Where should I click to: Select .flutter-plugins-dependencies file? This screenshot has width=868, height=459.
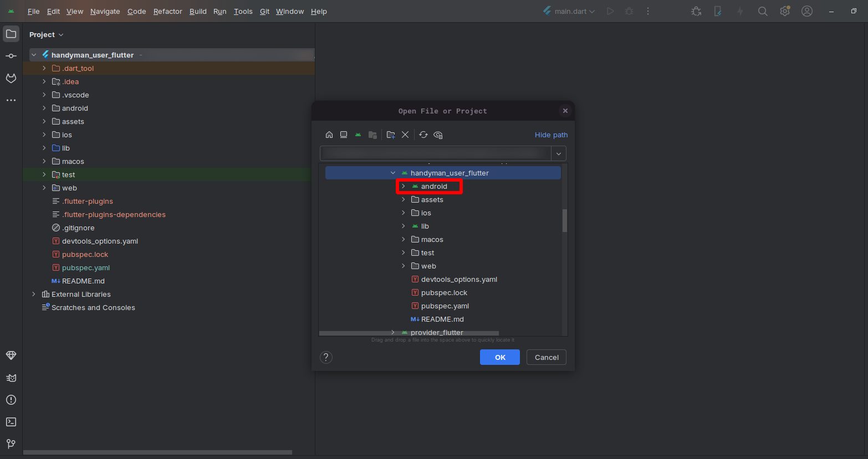click(x=114, y=214)
